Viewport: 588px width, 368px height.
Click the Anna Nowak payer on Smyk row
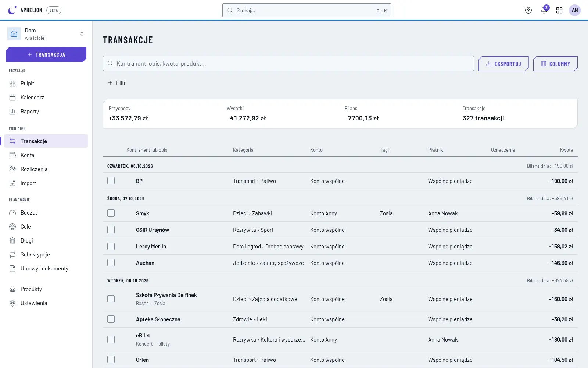click(443, 213)
